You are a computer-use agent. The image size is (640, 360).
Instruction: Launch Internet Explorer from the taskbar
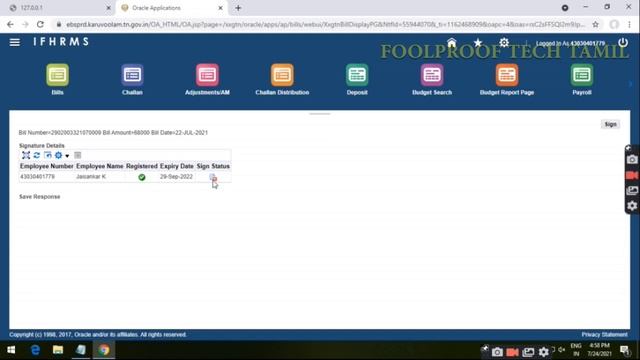(x=35, y=350)
